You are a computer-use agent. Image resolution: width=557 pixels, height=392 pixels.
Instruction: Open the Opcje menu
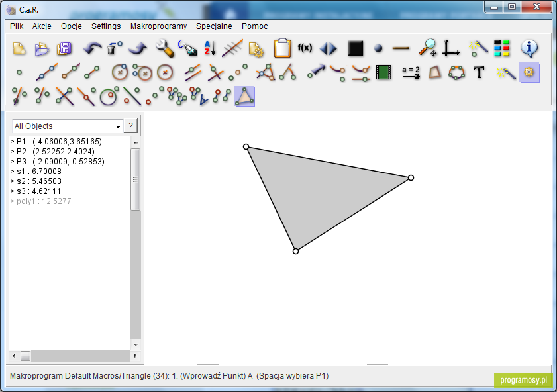pyautogui.click(x=72, y=26)
